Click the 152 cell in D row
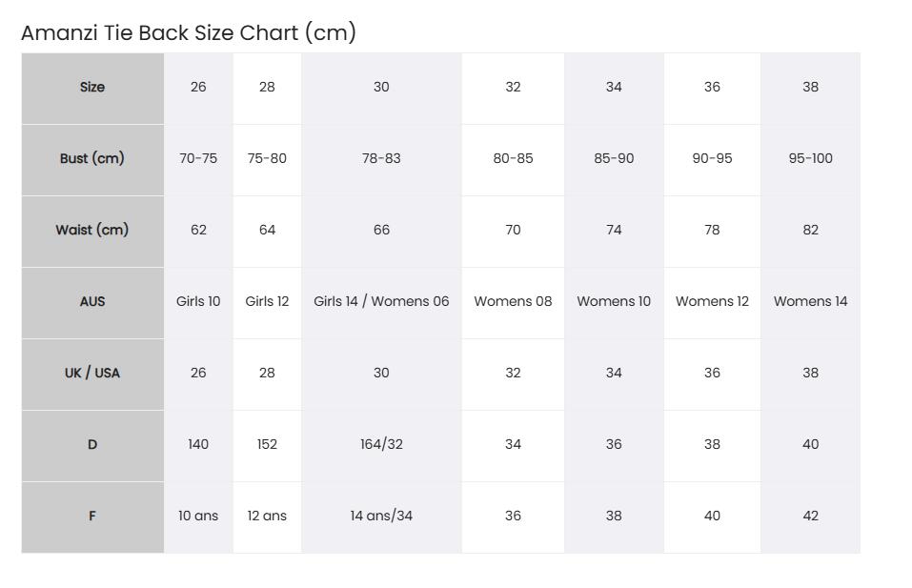Screen dimensions: 912x588 [x=267, y=445]
